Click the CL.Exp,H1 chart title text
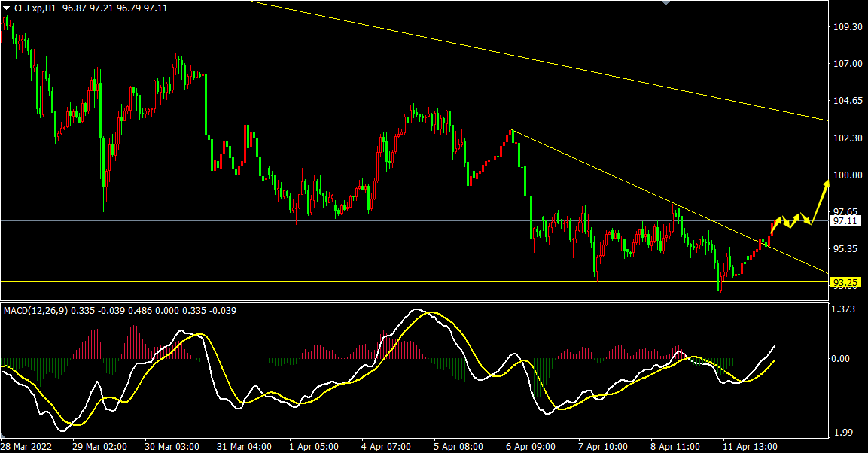 click(x=37, y=8)
